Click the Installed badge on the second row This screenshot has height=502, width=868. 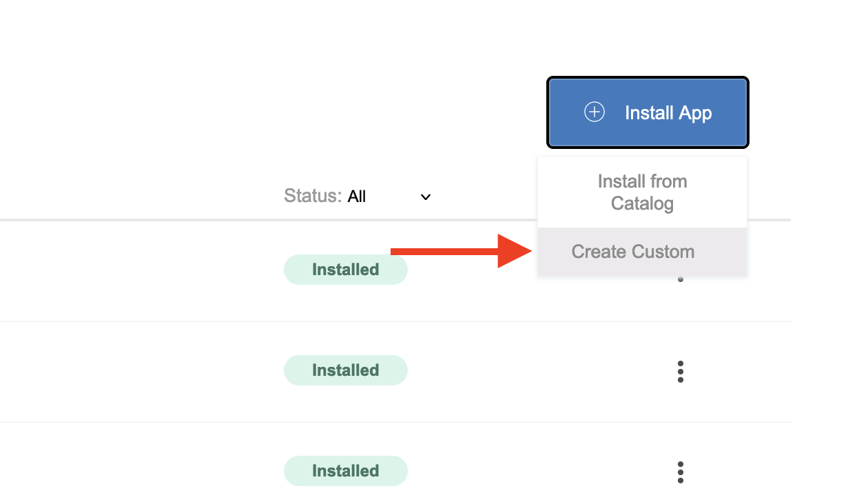pyautogui.click(x=346, y=370)
